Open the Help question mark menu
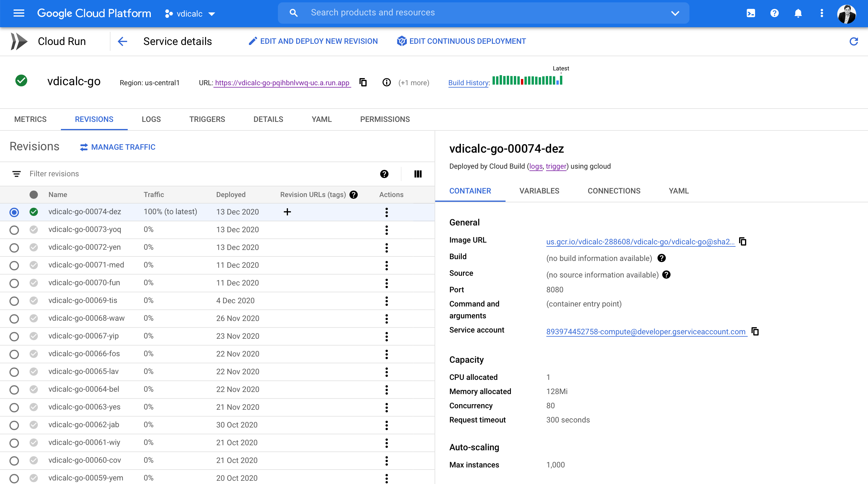Screen dimensions: 868x484 (774, 13)
